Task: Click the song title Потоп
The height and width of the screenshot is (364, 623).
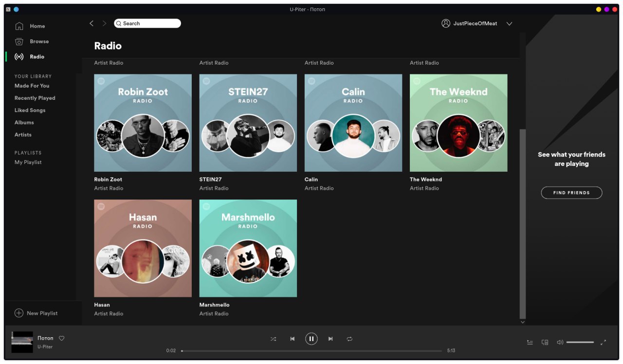Action: point(45,338)
